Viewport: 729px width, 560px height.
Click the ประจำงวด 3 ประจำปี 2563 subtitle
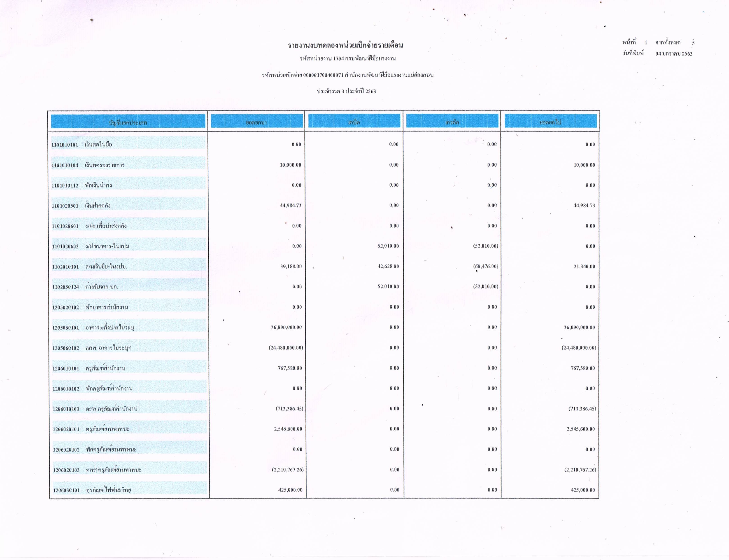point(346,91)
